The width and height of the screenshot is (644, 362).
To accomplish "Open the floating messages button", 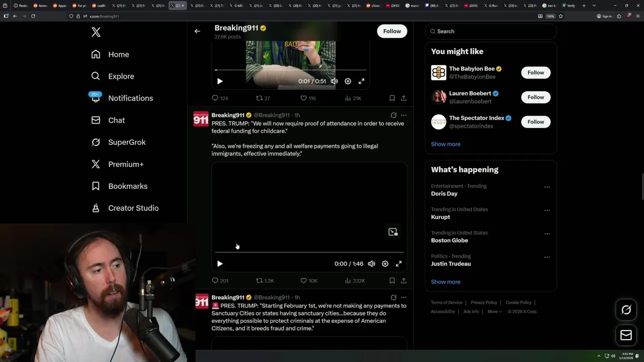I will click(x=626, y=335).
